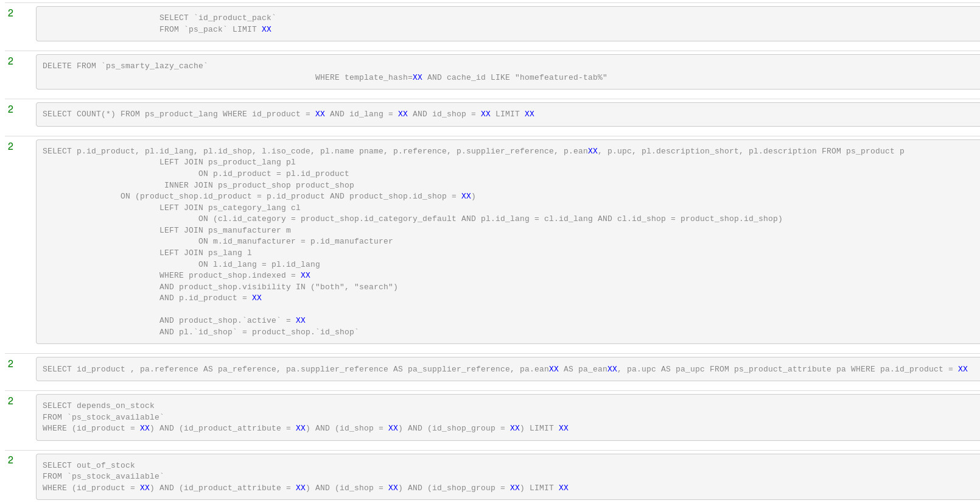Click the LEFT JOIN ps_lang l line
This screenshot has width=980, height=503.
(x=205, y=253)
